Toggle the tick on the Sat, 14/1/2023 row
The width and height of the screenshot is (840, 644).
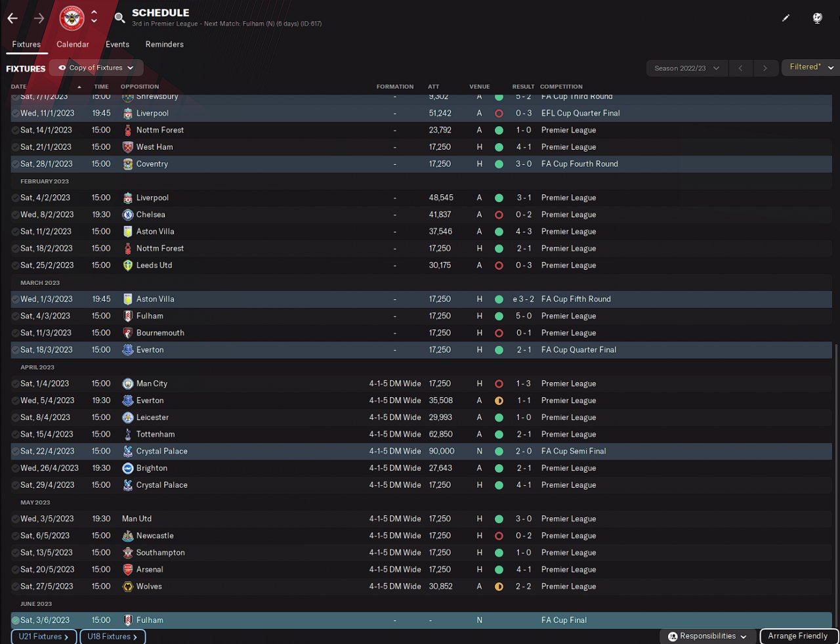15,130
